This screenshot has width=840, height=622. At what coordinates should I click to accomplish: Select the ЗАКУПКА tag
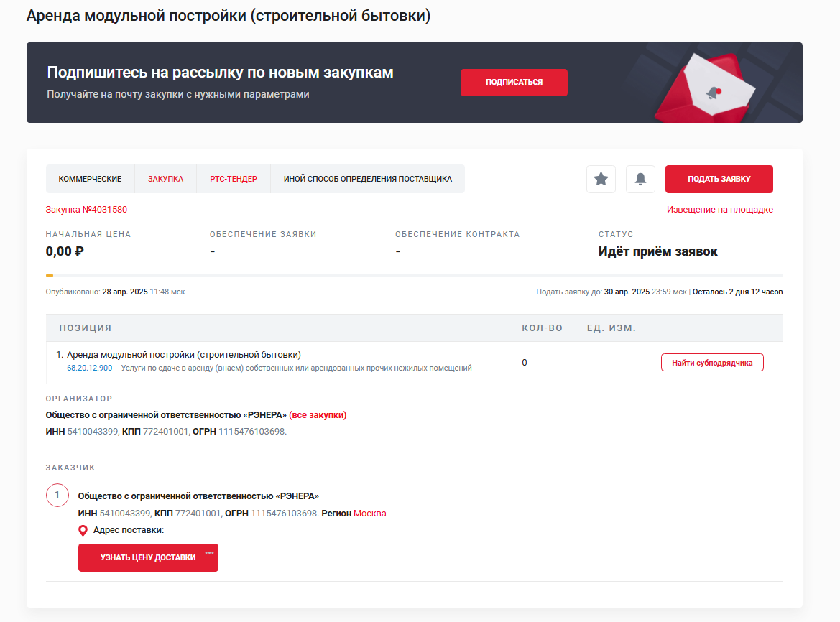click(x=165, y=179)
